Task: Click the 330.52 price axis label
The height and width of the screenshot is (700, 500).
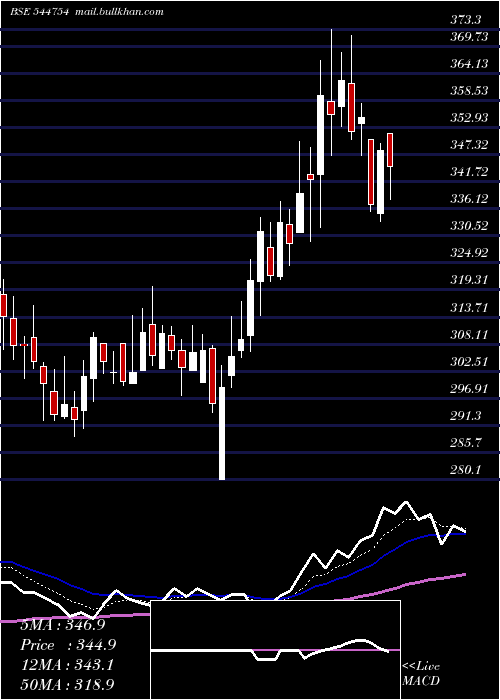Action: click(x=469, y=226)
